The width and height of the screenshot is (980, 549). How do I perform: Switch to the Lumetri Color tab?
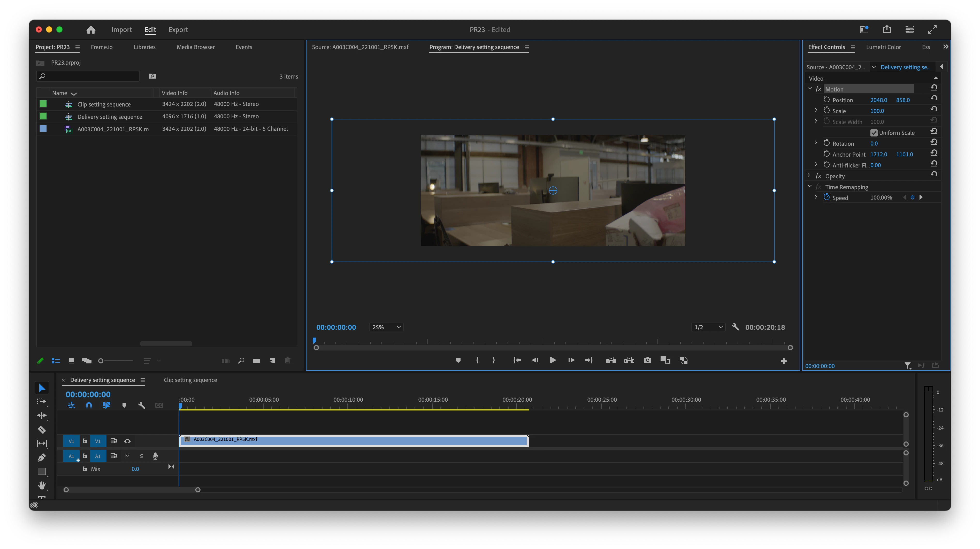[883, 47]
